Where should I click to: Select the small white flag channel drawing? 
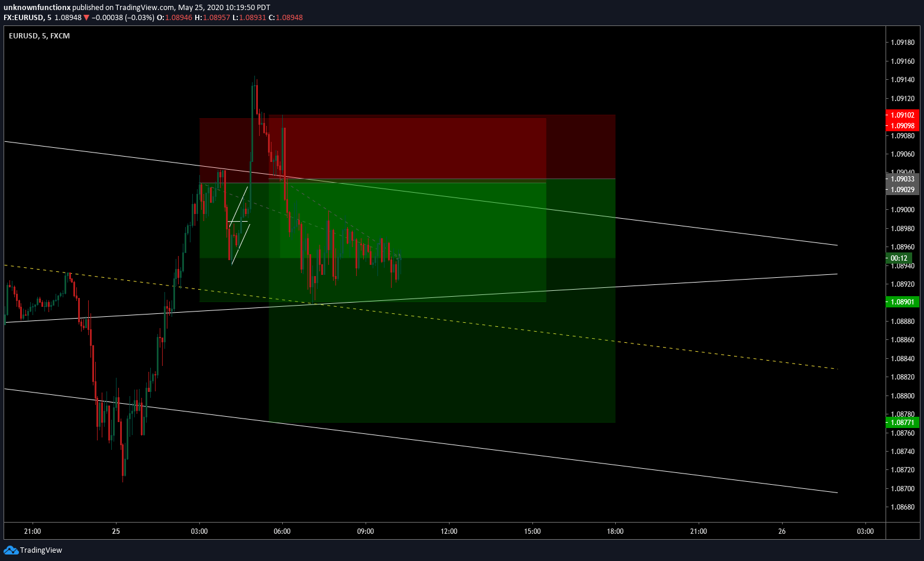click(240, 225)
